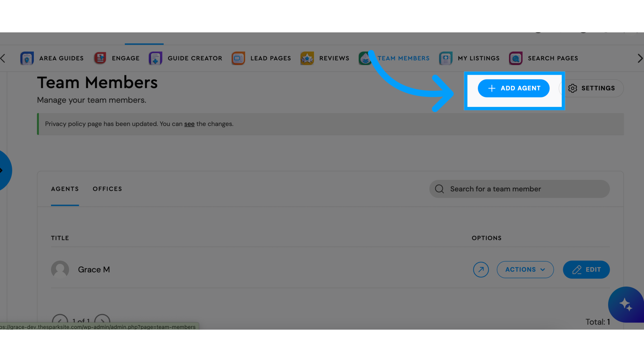Click the My Listings icon

445,58
